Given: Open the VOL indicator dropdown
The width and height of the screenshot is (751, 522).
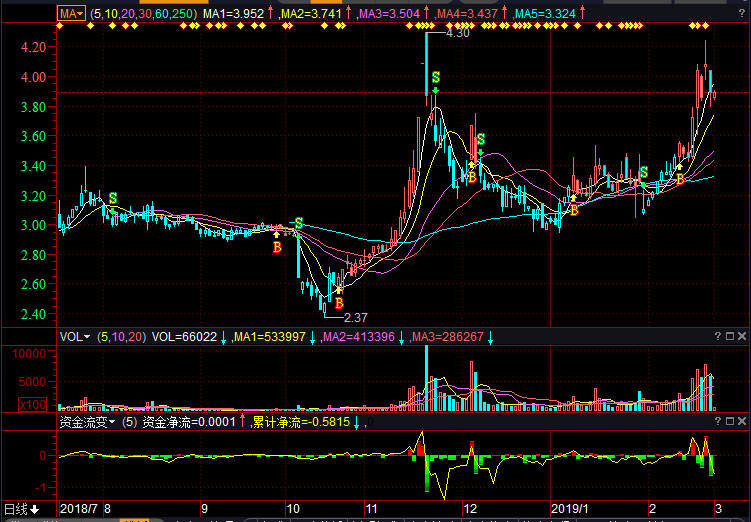Looking at the screenshot, I should (75, 337).
